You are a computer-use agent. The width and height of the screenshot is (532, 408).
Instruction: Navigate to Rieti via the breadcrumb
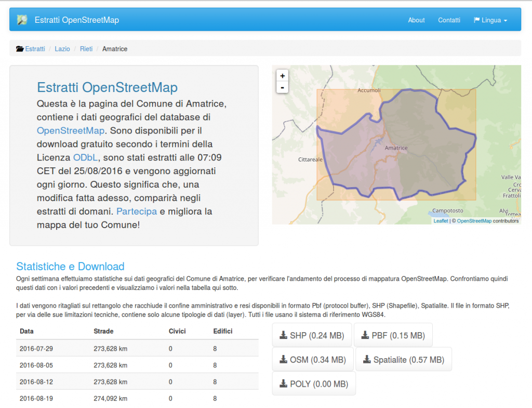(x=86, y=48)
